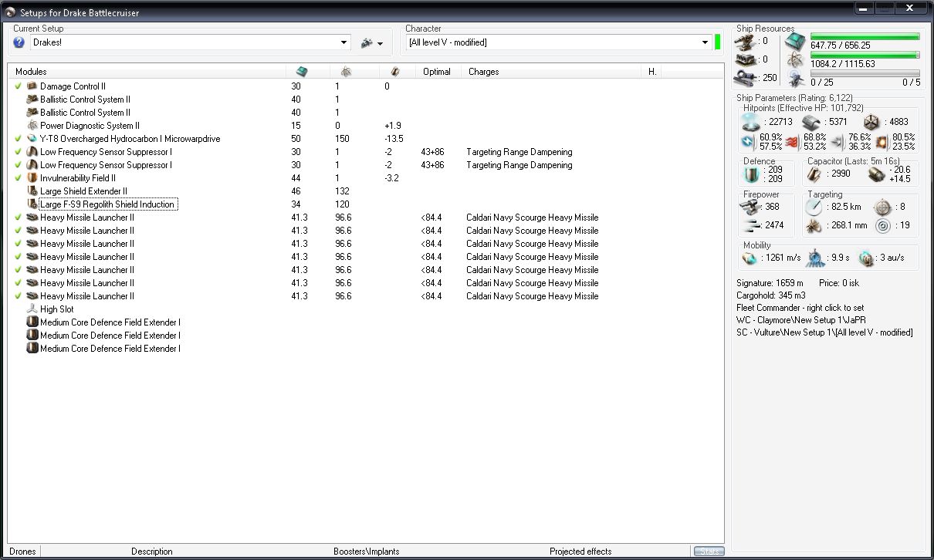Viewport: 934px width, 560px height.
Task: Click the blue help question mark icon
Action: point(19,42)
